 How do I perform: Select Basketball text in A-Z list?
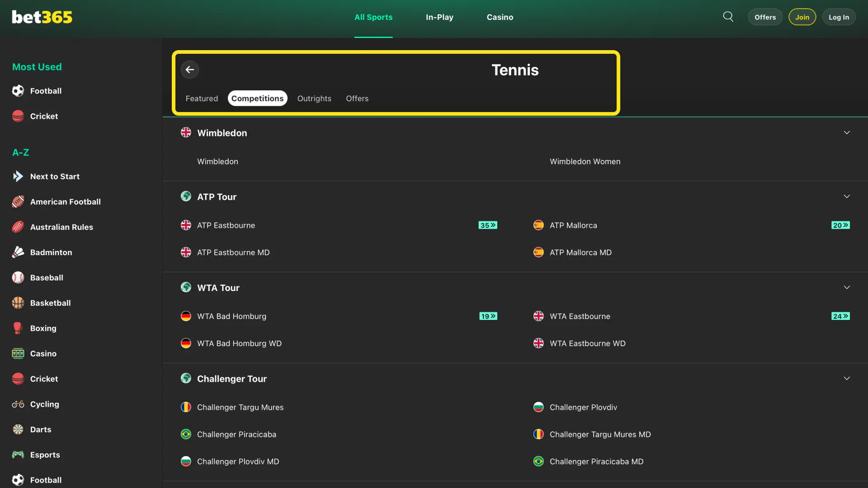[51, 303]
